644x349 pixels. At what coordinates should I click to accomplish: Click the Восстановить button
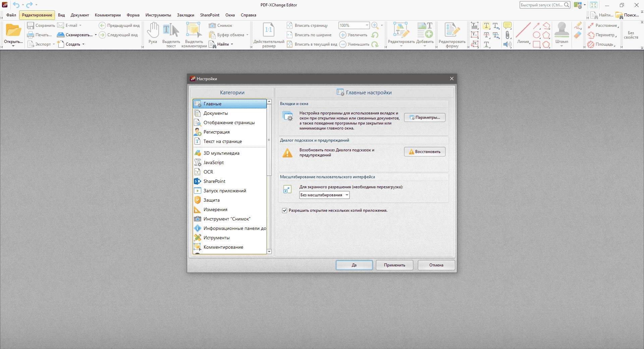pos(425,152)
